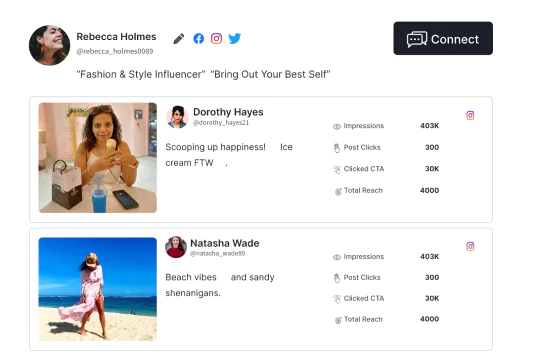Open the ice cream post image
The height and width of the screenshot is (360, 535).
point(98,158)
